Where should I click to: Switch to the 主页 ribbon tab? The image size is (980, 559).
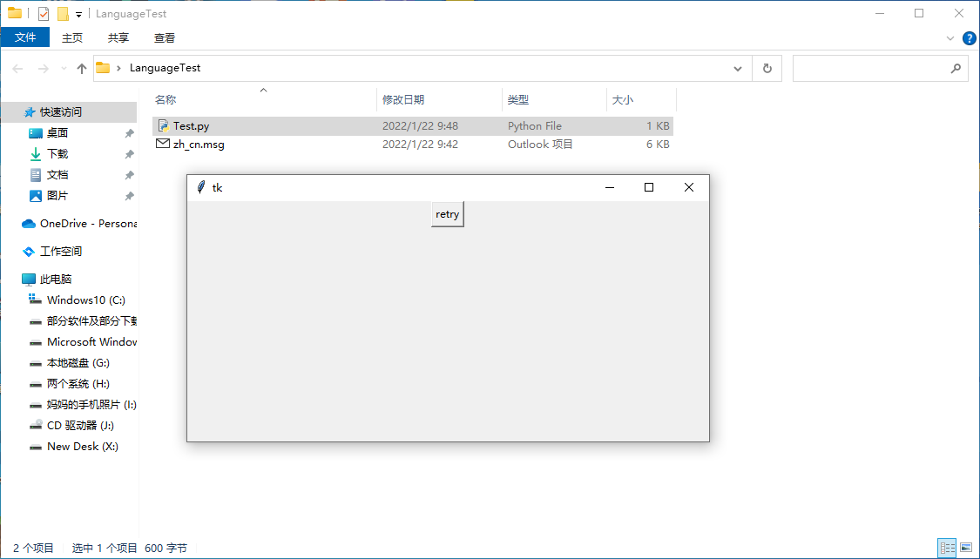click(72, 37)
